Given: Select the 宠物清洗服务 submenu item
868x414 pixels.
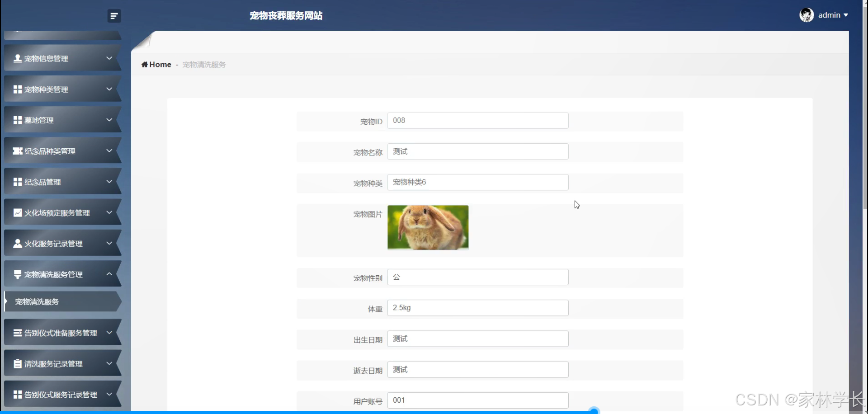Looking at the screenshot, I should click(63, 301).
